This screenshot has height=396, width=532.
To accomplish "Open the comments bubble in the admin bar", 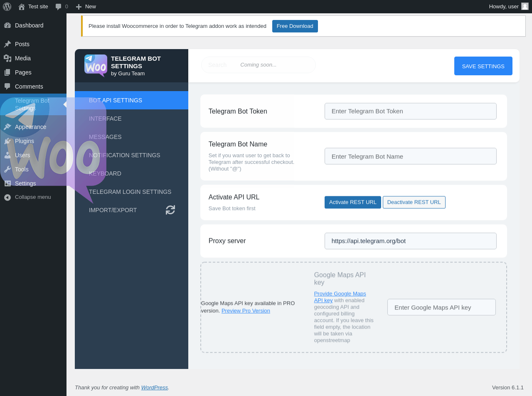I will tap(62, 7).
